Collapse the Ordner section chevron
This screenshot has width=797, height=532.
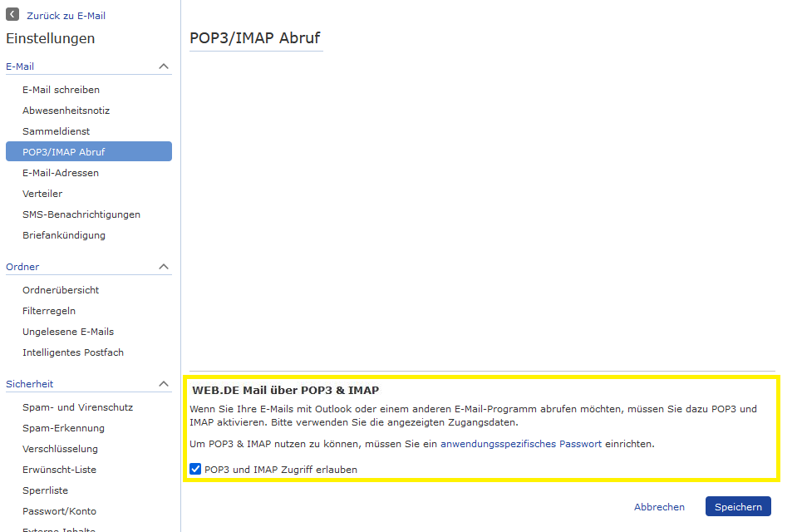pyautogui.click(x=164, y=267)
